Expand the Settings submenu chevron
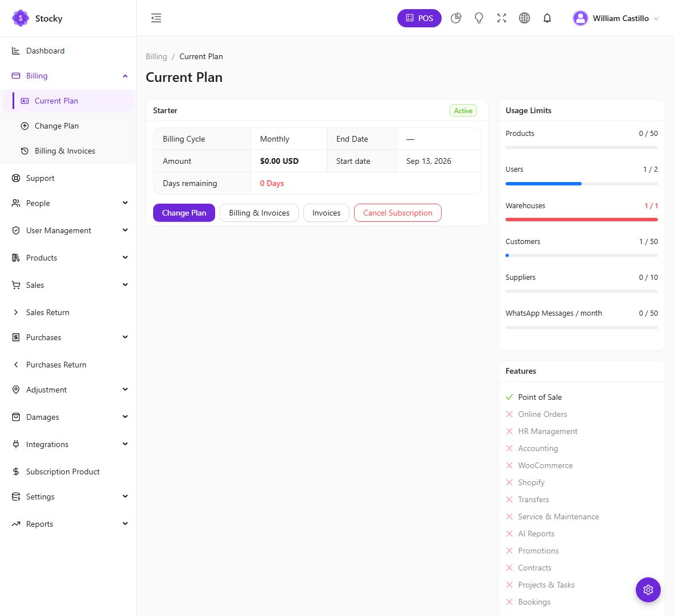 tap(125, 497)
